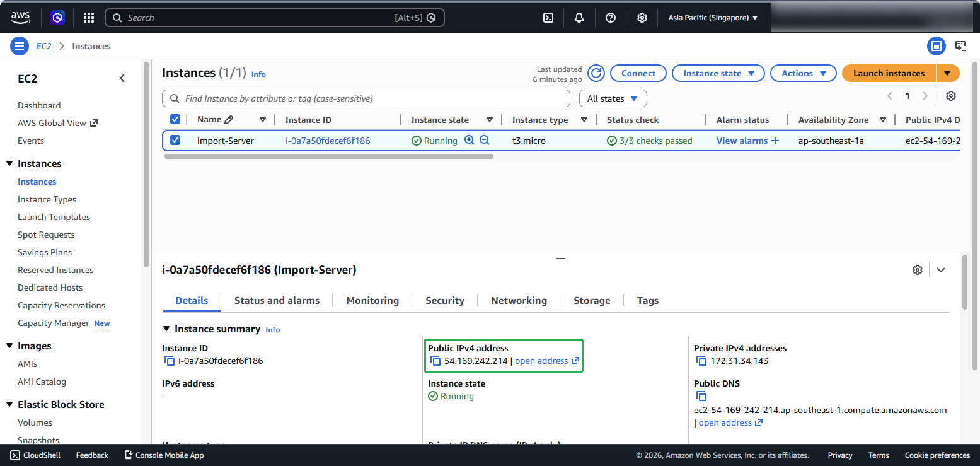The height and width of the screenshot is (466, 980).
Task: Open Instance Types in the sidebar
Action: coord(47,199)
